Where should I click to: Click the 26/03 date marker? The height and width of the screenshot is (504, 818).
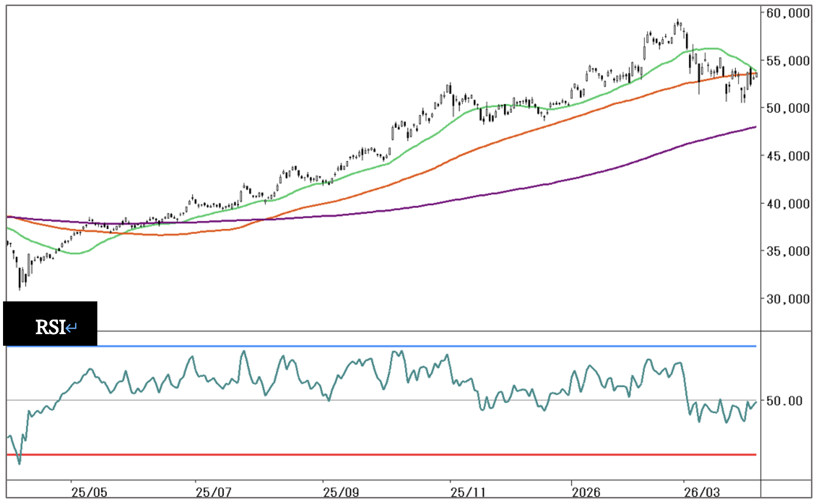tap(702, 492)
